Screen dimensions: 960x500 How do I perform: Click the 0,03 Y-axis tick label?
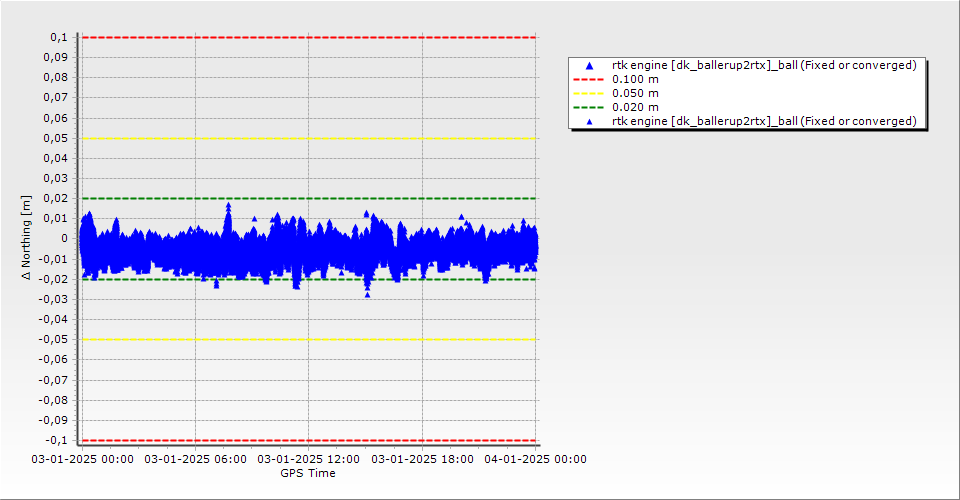(56, 179)
